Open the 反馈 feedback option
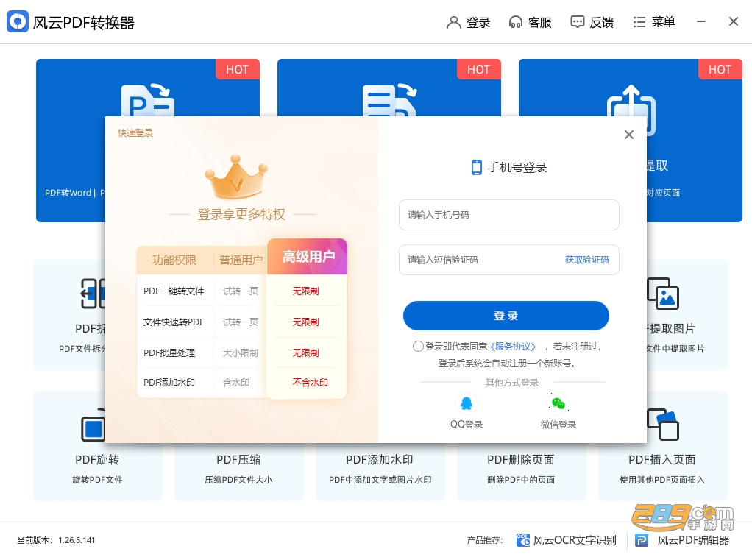 click(592, 23)
